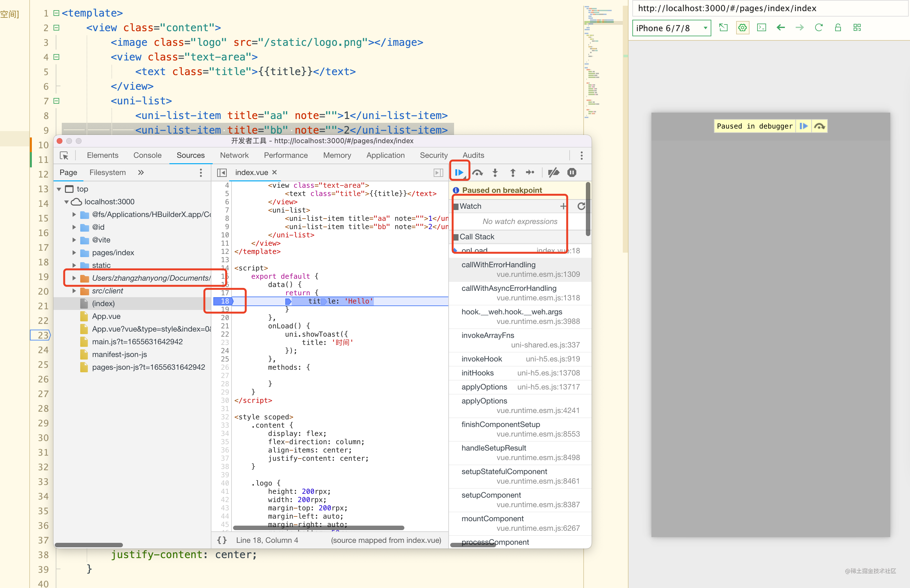910x588 pixels.
Task: Click the Step over next function icon
Action: (x=477, y=172)
